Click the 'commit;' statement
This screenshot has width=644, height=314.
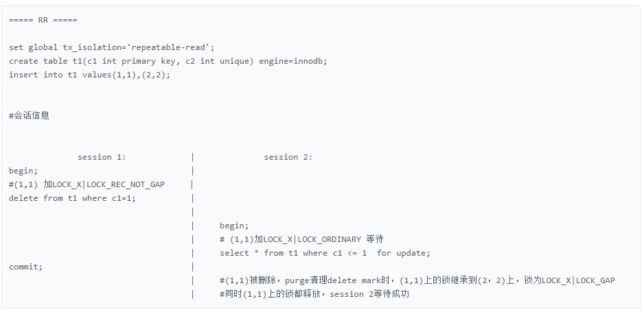[25, 267]
